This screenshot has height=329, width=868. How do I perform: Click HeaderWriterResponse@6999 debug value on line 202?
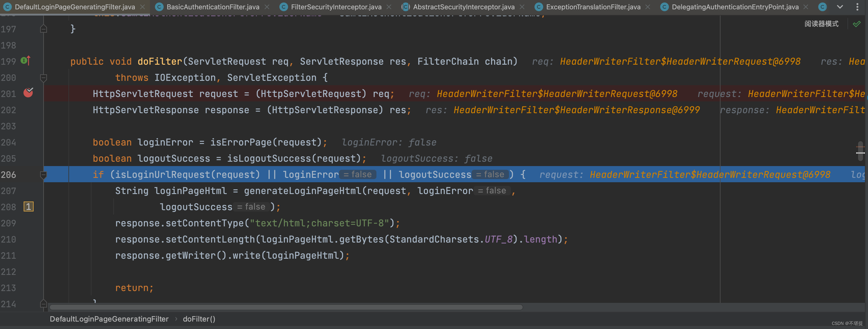(x=576, y=110)
